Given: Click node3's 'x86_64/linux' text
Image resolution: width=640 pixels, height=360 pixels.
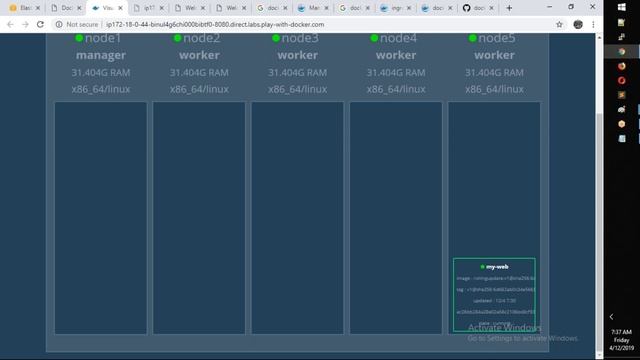Looking at the screenshot, I should click(x=298, y=89).
